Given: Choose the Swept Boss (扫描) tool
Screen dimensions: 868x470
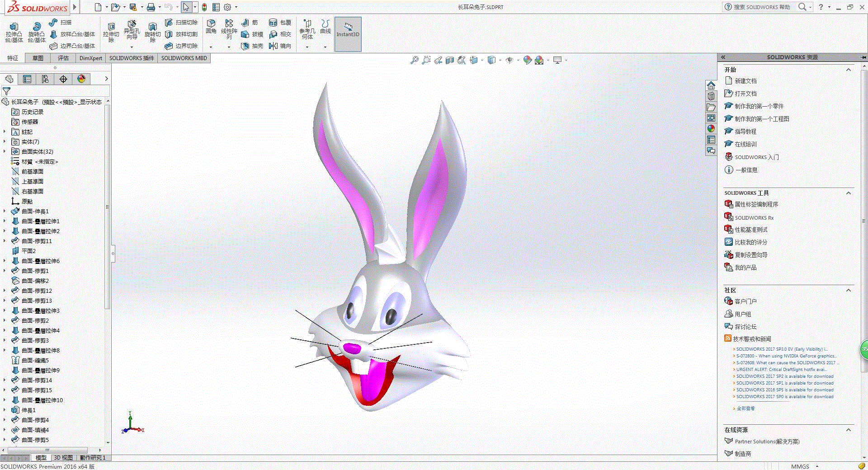Looking at the screenshot, I should (60, 22).
